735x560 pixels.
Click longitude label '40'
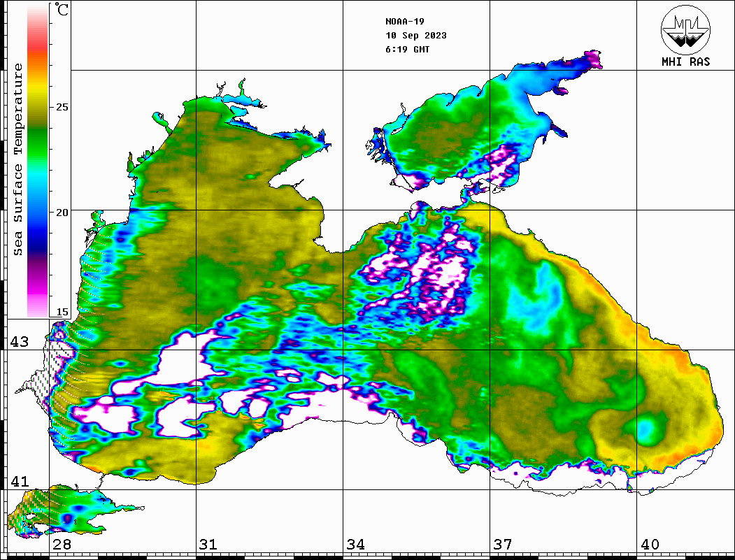tap(650, 545)
